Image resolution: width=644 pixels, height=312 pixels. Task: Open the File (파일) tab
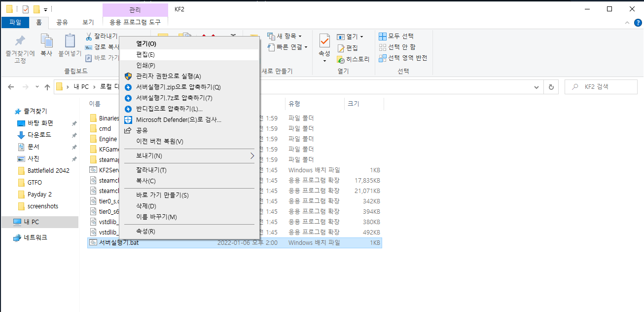point(15,22)
